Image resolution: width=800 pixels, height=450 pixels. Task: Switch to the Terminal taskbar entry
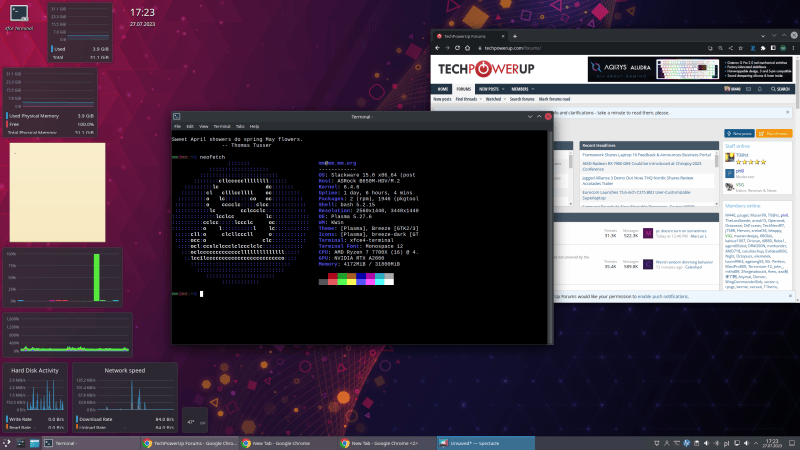(90, 443)
